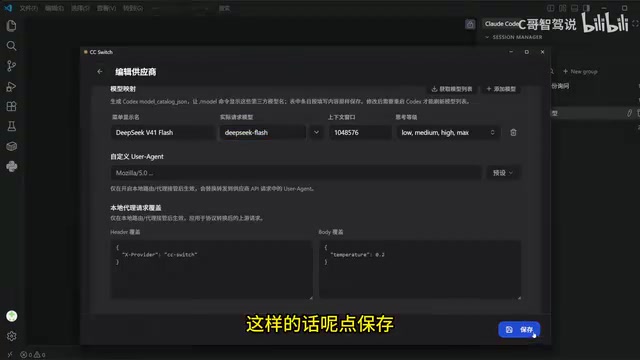Click the customize layout icon in VS Code title bar

562,8
